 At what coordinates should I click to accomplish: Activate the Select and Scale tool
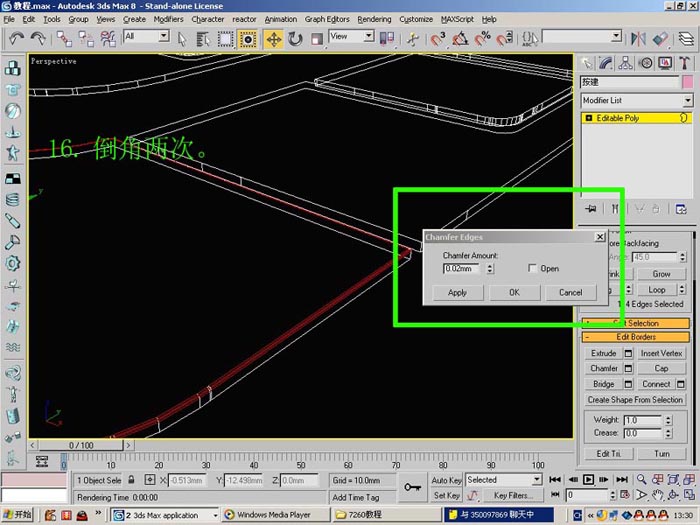316,39
